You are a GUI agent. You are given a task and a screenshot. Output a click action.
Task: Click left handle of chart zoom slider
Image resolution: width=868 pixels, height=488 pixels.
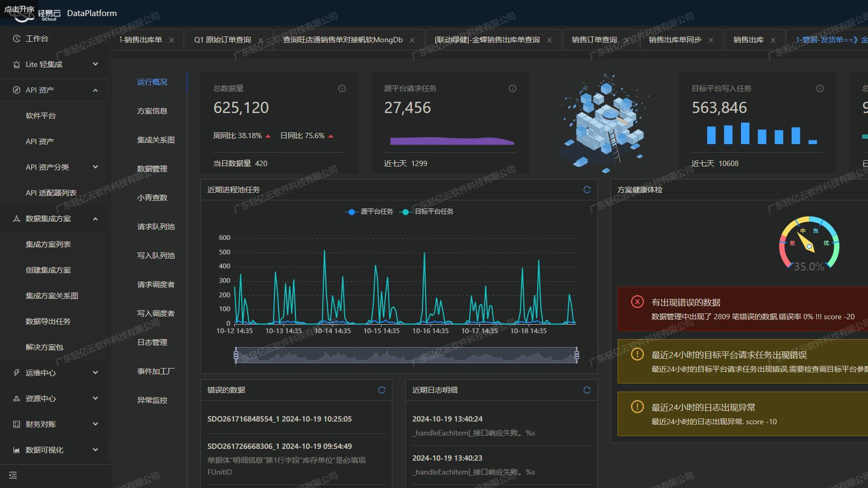[x=236, y=355]
